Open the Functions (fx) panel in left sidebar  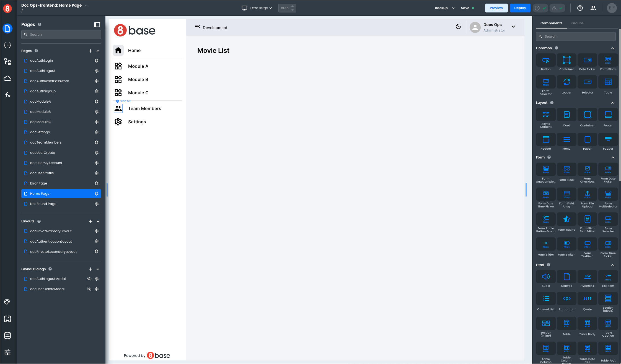point(7,95)
